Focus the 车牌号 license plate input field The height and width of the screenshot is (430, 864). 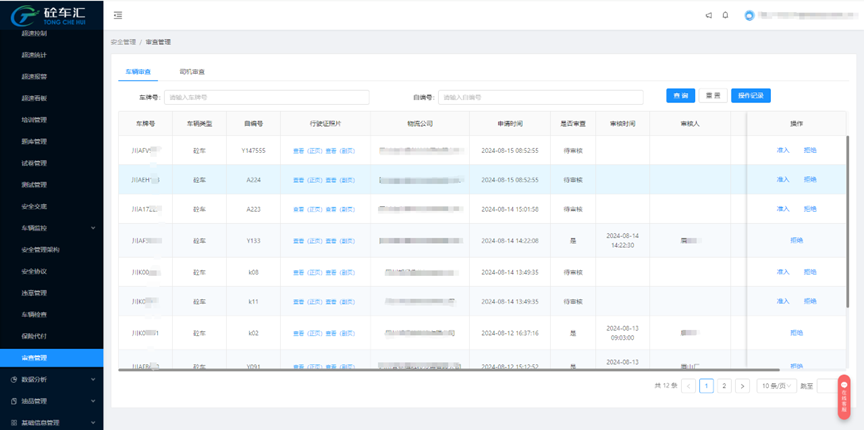[x=266, y=97]
